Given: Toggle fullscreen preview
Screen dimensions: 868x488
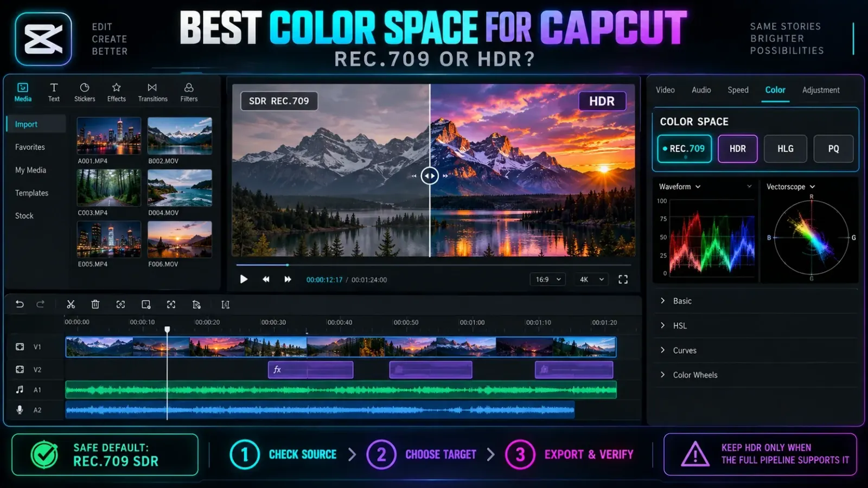Looking at the screenshot, I should tap(623, 279).
